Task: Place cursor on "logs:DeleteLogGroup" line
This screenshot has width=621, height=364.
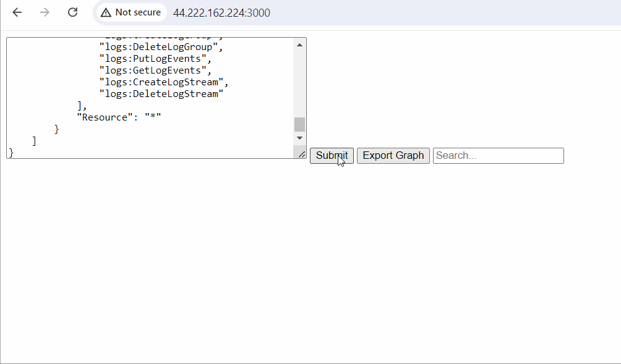Action: point(161,47)
